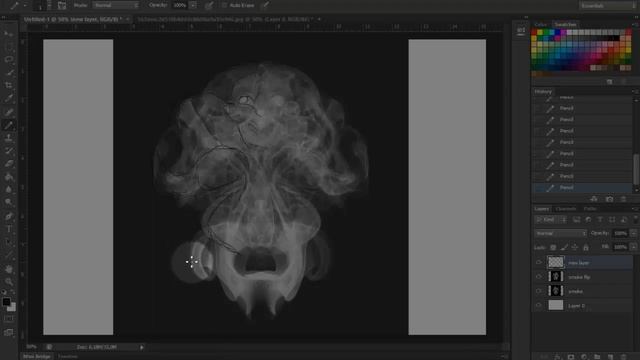This screenshot has height=360, width=640.
Task: Toggle the Brush panel icon in options bar
Action: [x=62, y=5]
